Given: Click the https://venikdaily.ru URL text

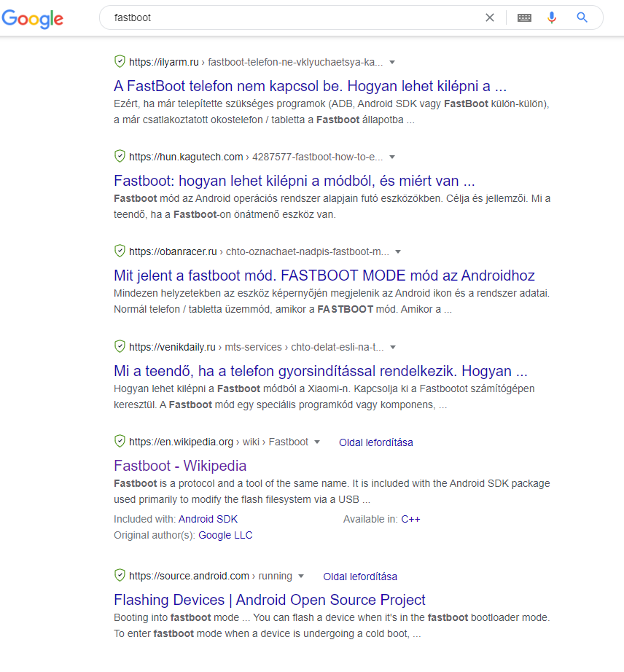Looking at the screenshot, I should 172,347.
